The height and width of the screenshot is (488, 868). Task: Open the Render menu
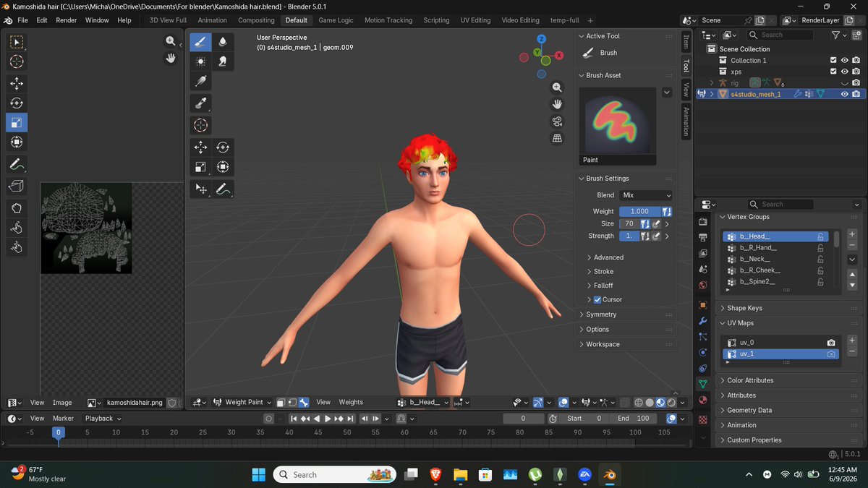pos(67,20)
